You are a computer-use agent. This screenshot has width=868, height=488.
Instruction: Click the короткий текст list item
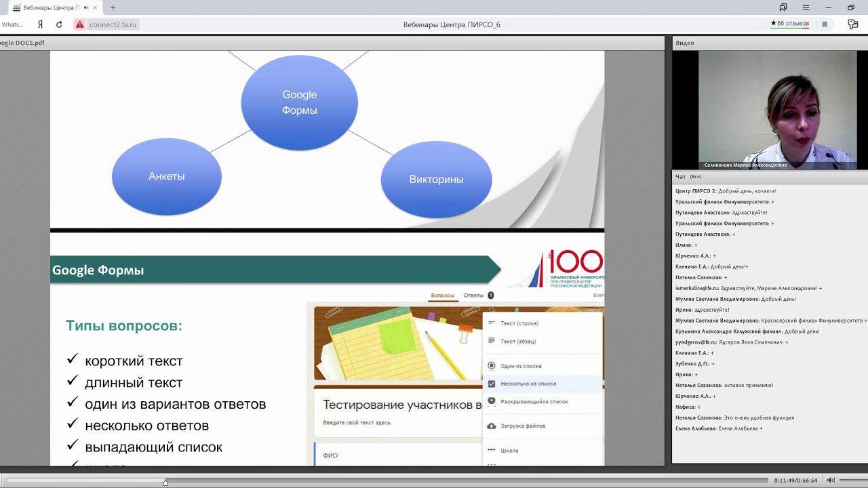pos(134,361)
